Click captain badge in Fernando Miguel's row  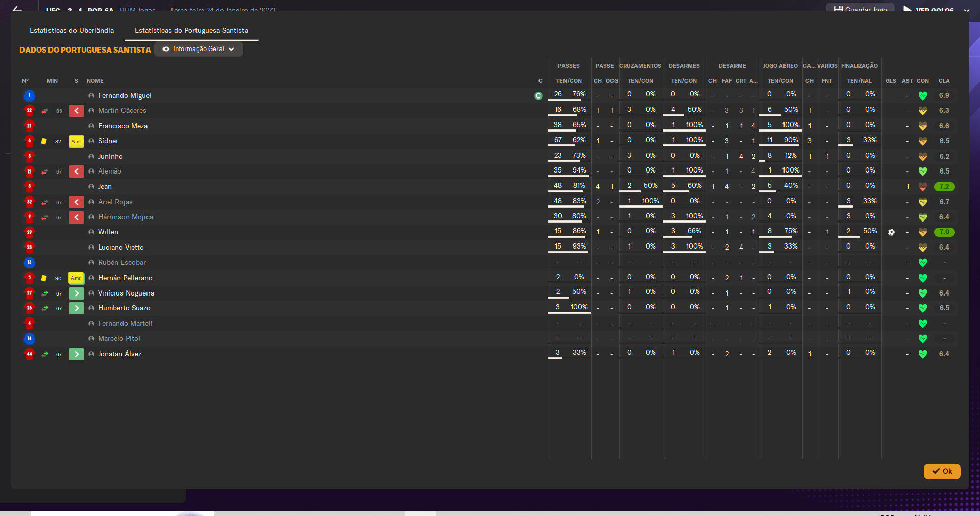pos(538,96)
